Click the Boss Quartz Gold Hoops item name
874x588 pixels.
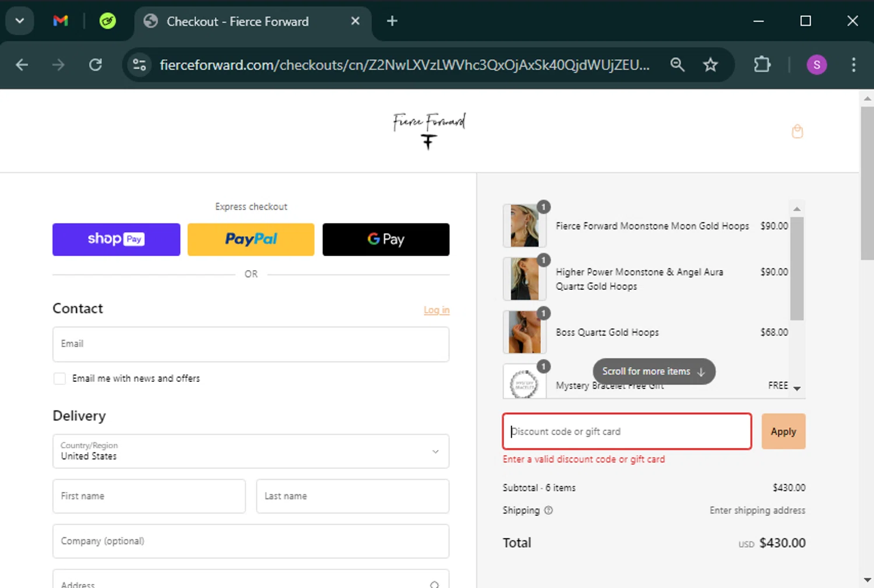(607, 332)
